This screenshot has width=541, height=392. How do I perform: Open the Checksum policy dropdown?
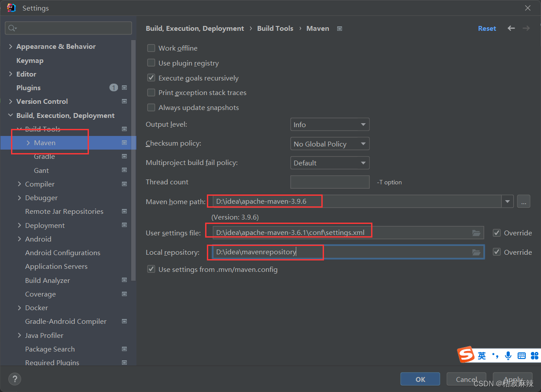coord(330,144)
